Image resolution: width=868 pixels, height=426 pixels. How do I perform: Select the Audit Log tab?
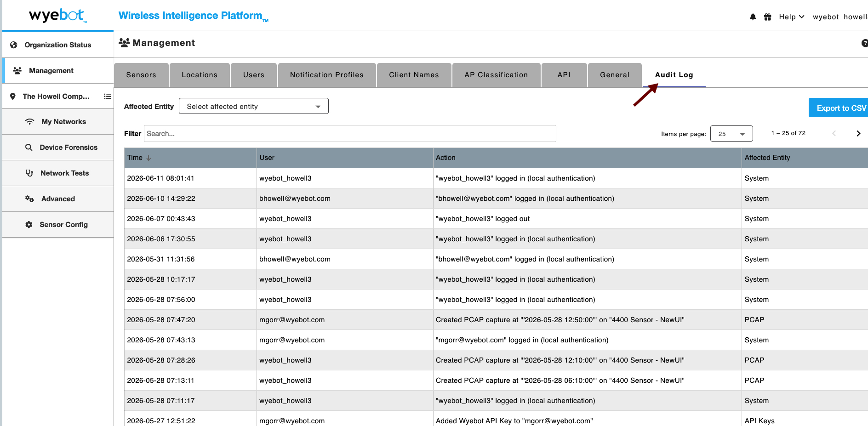674,75
